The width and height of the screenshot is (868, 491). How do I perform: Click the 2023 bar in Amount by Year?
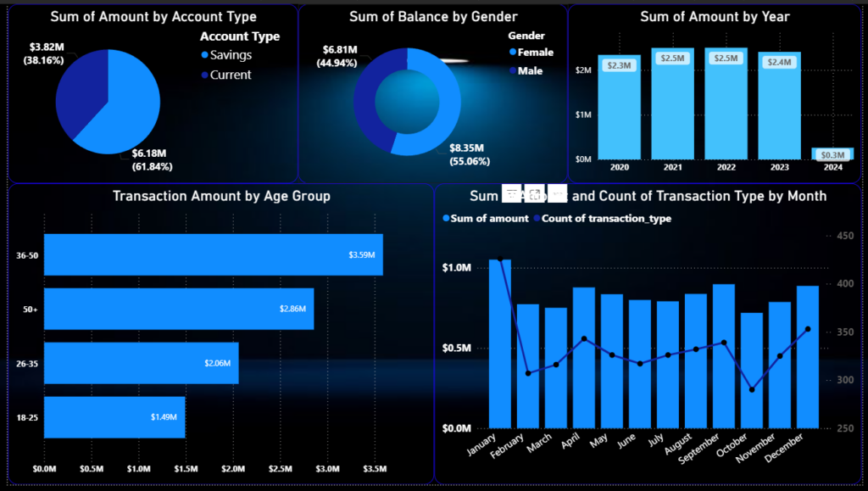779,106
